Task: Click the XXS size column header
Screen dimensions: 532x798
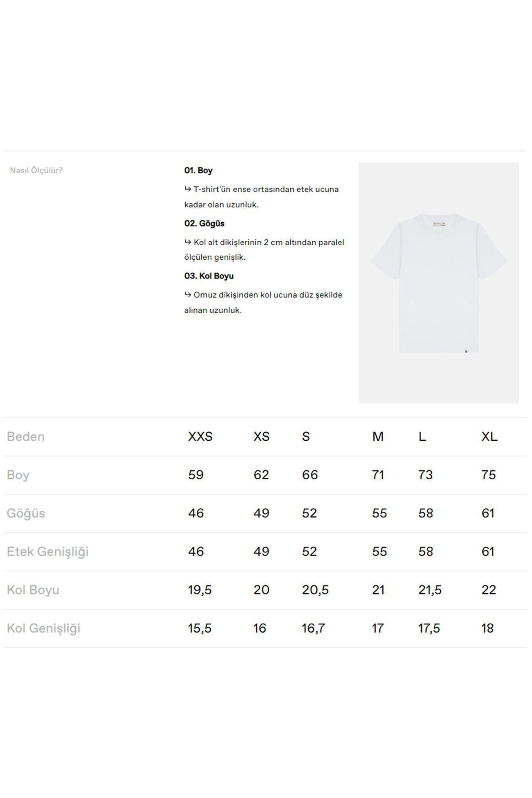Action: click(x=200, y=437)
